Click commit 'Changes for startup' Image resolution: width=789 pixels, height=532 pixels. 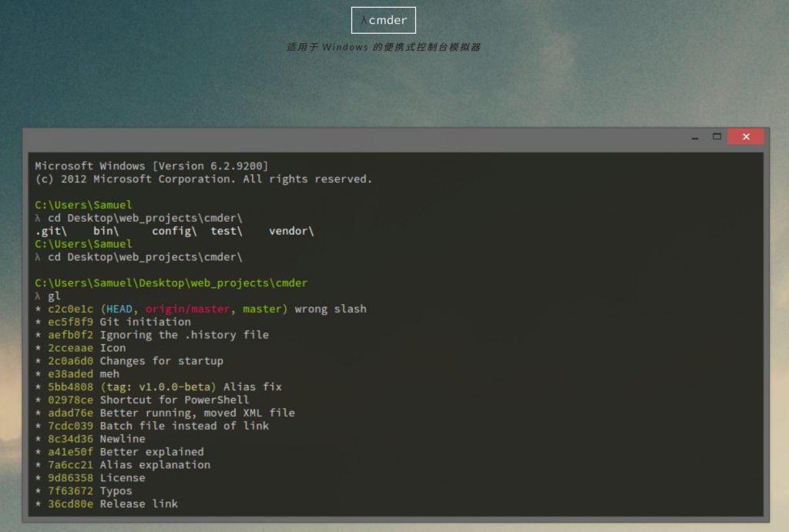tap(129, 361)
